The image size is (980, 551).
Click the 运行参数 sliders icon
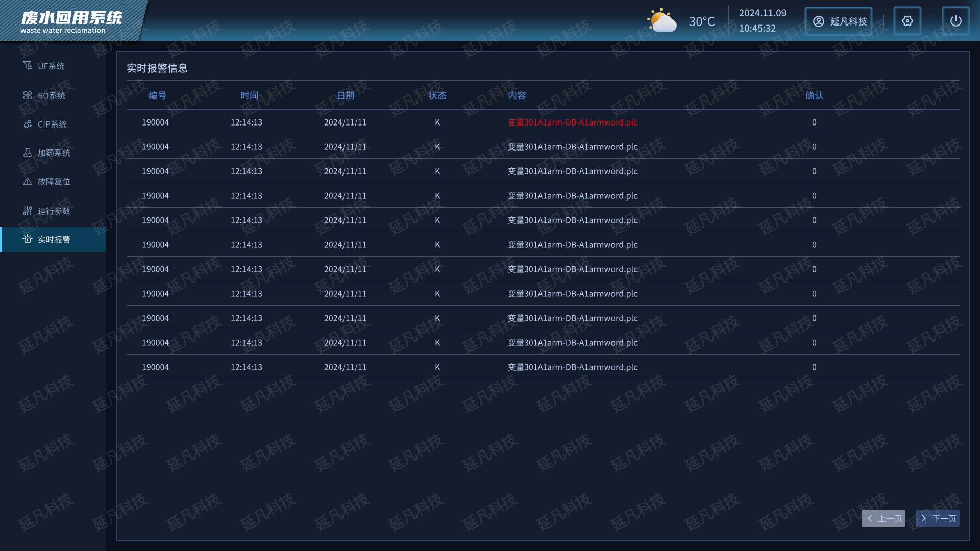point(28,211)
